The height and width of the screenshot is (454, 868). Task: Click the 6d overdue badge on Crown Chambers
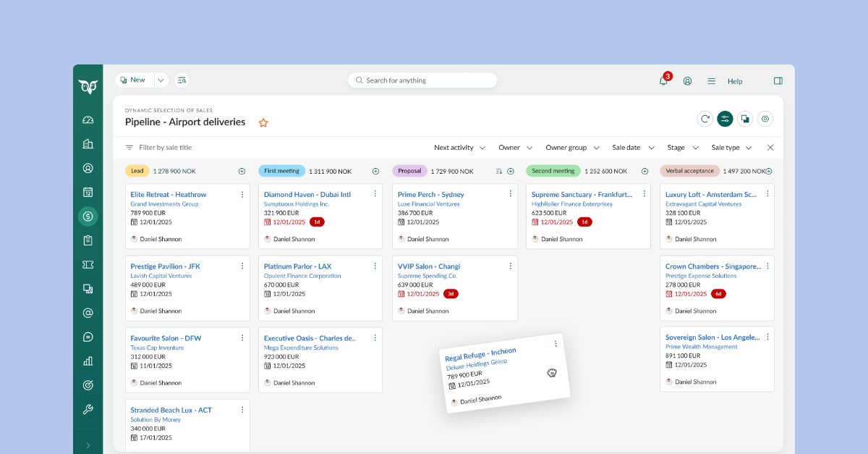[718, 294]
